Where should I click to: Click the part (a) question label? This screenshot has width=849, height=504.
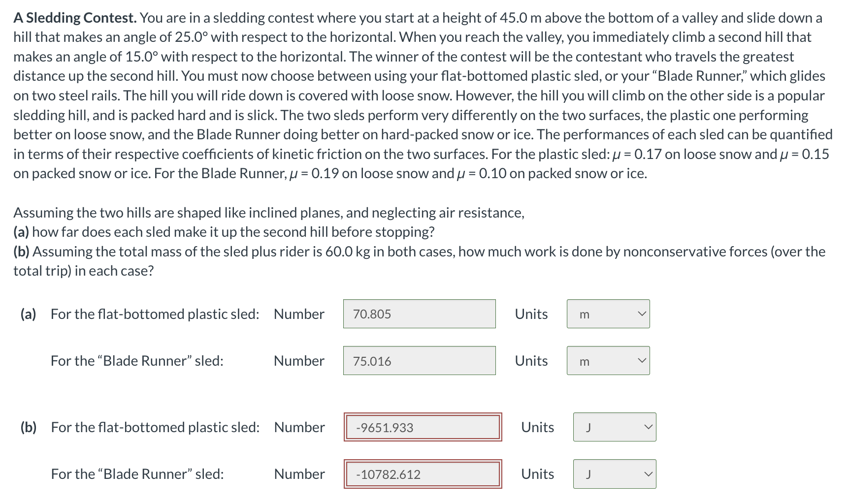click(28, 314)
